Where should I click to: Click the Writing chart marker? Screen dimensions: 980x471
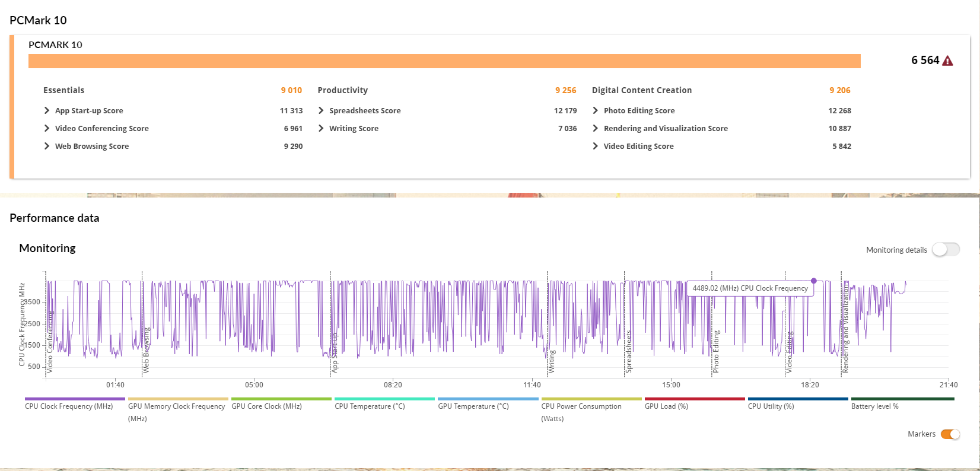(x=552, y=361)
